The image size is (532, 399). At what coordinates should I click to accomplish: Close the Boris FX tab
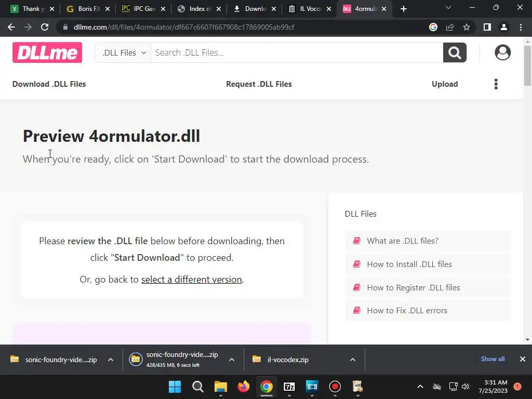[108, 9]
